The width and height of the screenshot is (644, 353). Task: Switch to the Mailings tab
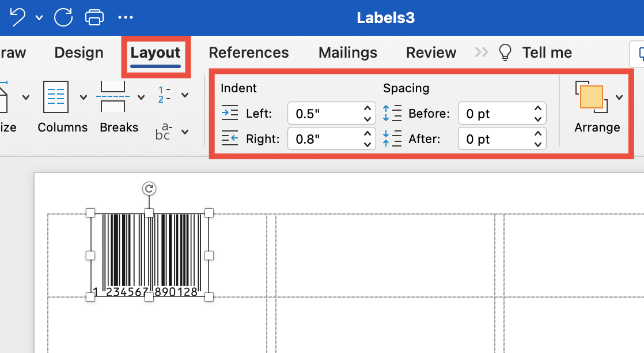(348, 52)
